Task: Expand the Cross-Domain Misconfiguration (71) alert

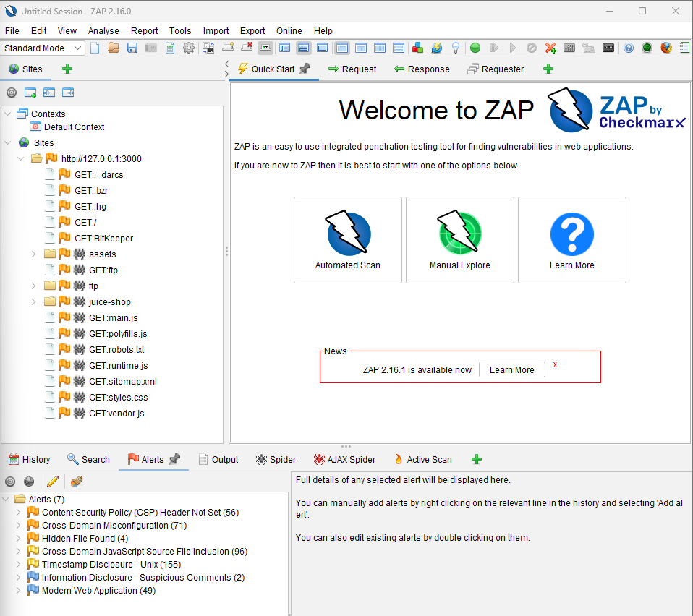Action: coord(18,525)
